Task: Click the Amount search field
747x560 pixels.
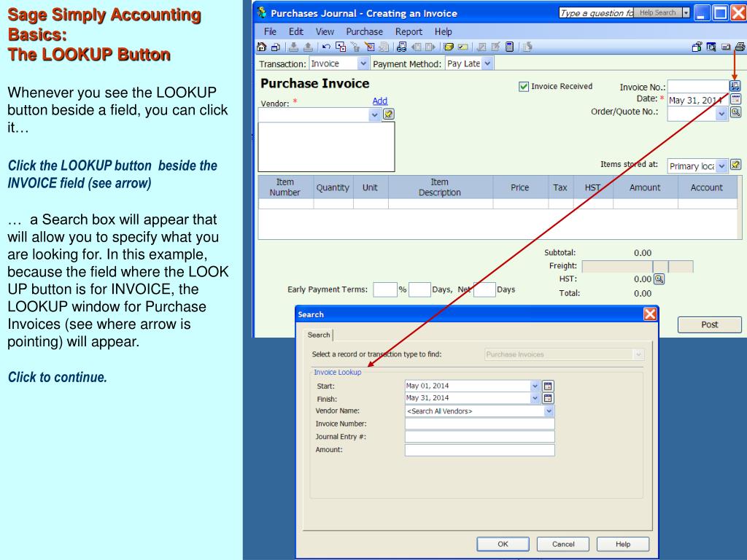Action: pyautogui.click(x=480, y=450)
